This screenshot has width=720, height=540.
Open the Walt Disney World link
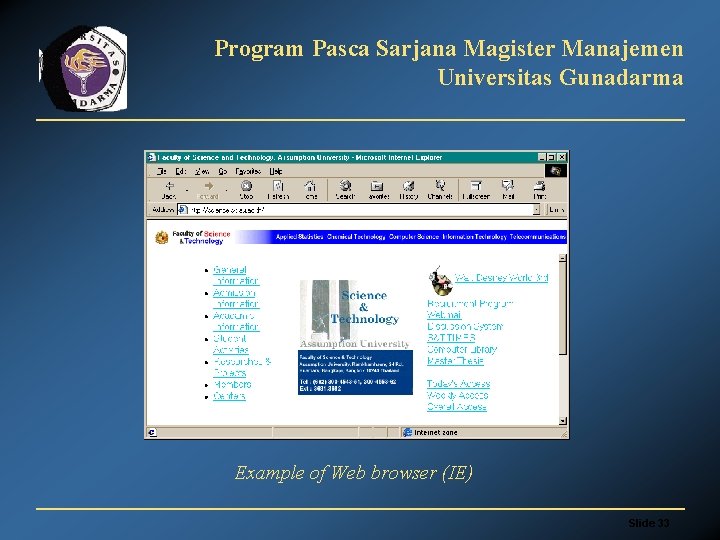click(x=501, y=278)
